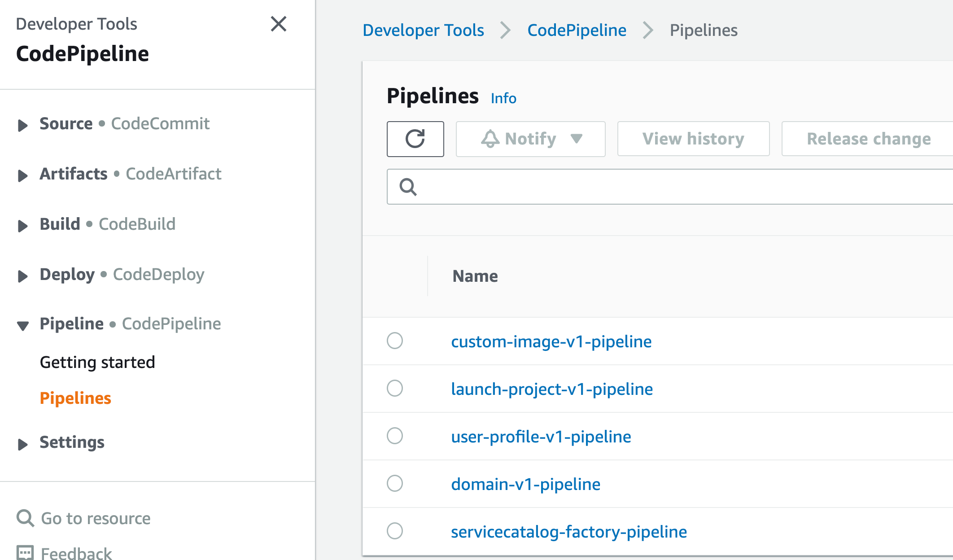Screen dimensions: 953x560
Task: Click the Pipelines breadcrumb text
Action: tap(704, 30)
